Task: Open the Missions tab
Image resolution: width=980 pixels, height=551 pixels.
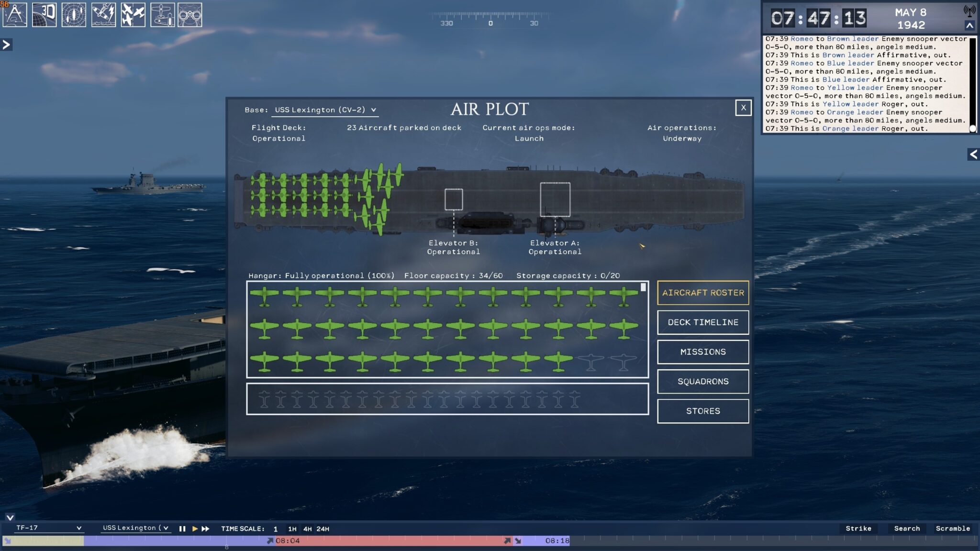Action: [702, 352]
